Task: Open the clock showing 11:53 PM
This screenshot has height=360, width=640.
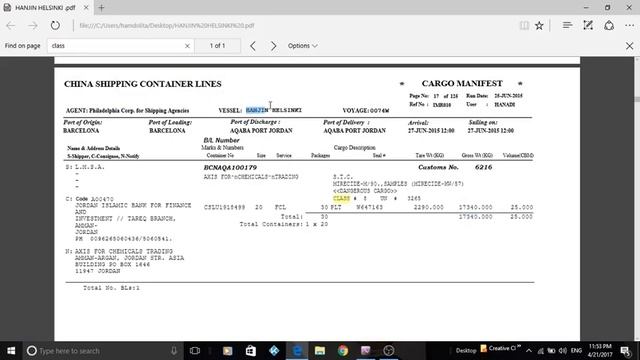Action: pos(600,351)
